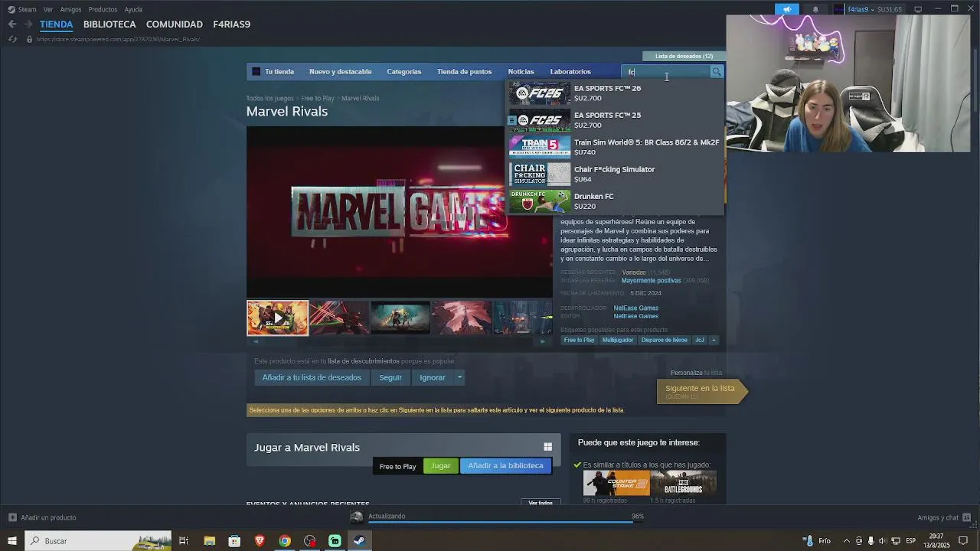The height and width of the screenshot is (551, 980).
Task: Click the plus button to add tags
Action: tap(714, 341)
